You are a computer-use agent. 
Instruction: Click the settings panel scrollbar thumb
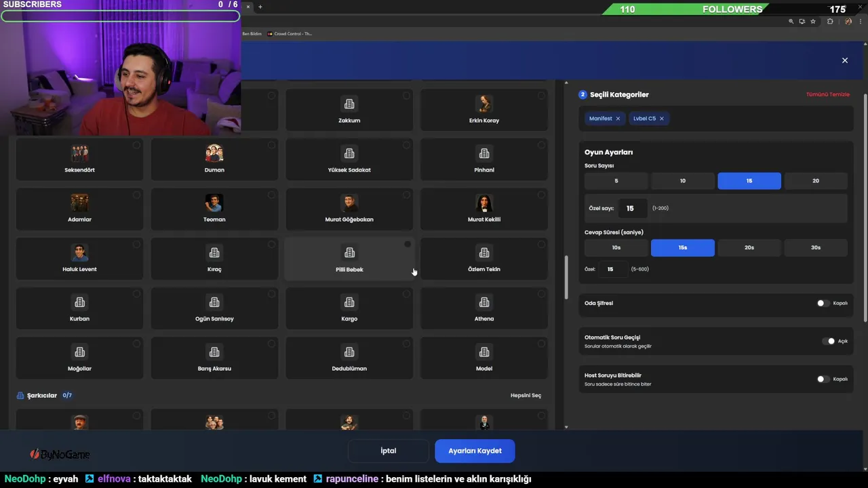(865, 207)
